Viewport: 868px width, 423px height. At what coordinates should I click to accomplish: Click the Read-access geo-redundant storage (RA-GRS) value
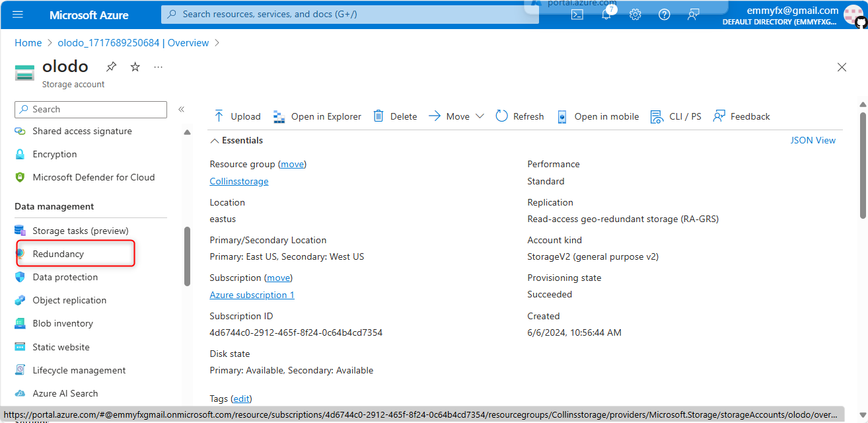coord(623,219)
